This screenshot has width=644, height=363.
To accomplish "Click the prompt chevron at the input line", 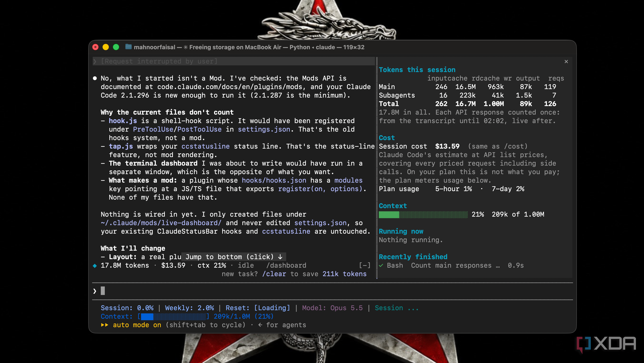I will click(95, 291).
